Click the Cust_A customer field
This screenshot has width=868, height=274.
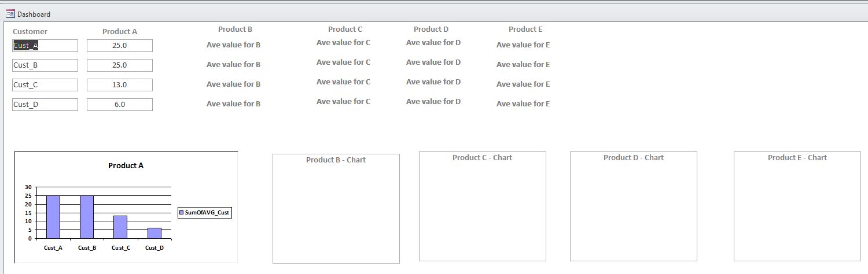pos(45,46)
